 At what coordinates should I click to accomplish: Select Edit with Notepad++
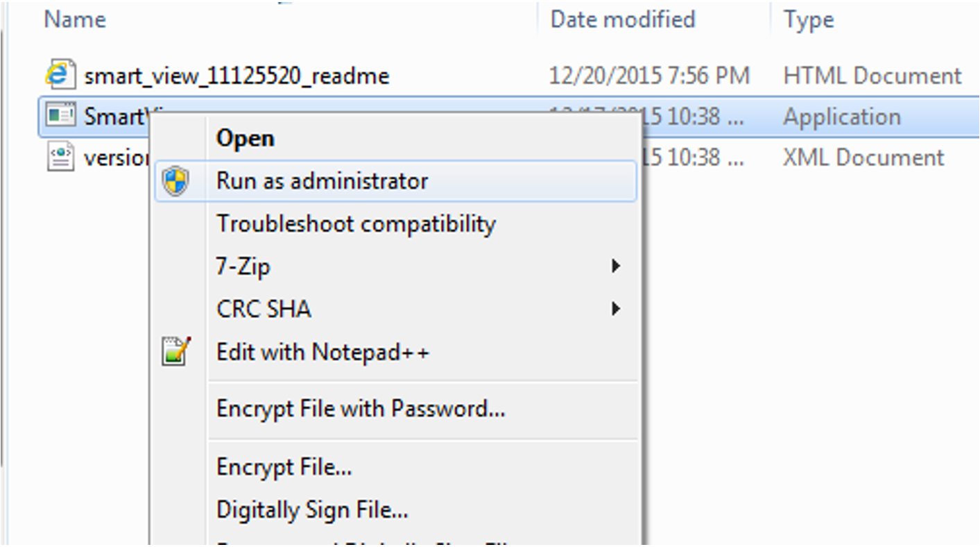point(323,352)
